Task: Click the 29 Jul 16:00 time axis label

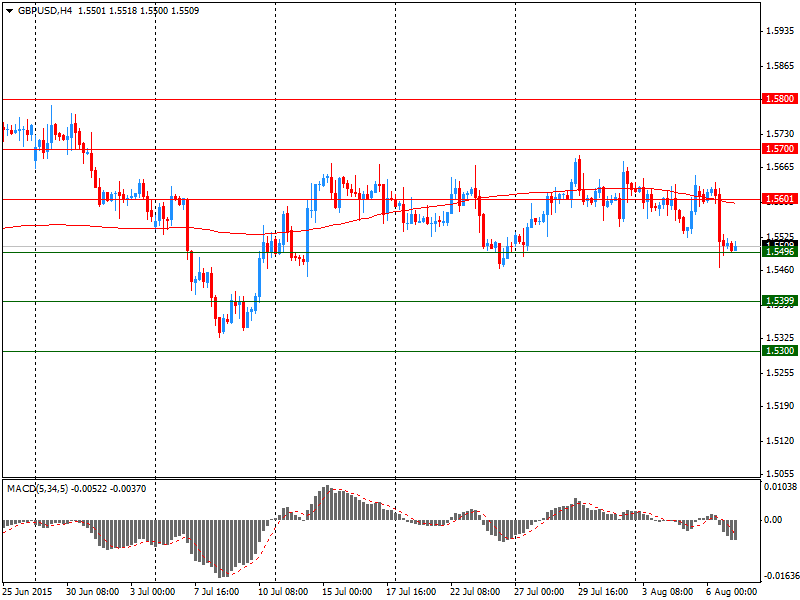Action: coord(603,592)
